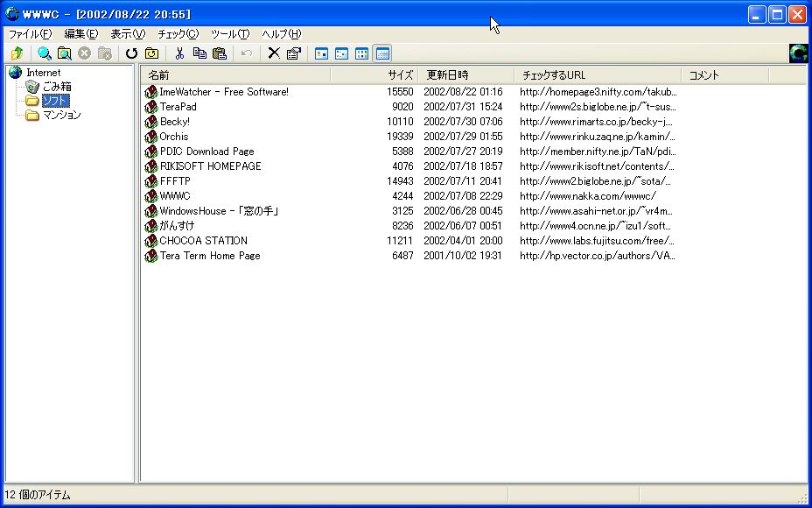Click the icon beside FFFTP entry

pyautogui.click(x=150, y=181)
